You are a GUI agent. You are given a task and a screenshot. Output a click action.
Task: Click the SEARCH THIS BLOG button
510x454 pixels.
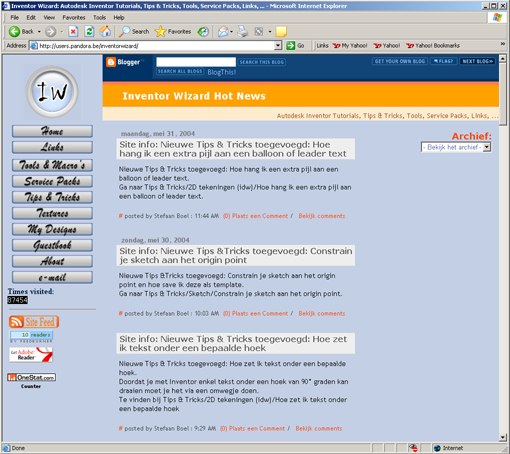(262, 62)
